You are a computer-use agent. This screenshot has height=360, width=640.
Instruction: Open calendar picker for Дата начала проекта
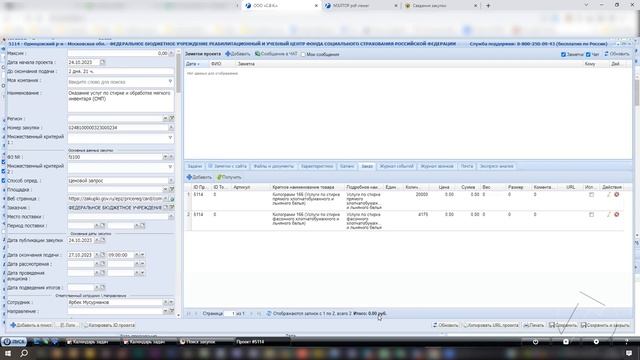click(102, 62)
